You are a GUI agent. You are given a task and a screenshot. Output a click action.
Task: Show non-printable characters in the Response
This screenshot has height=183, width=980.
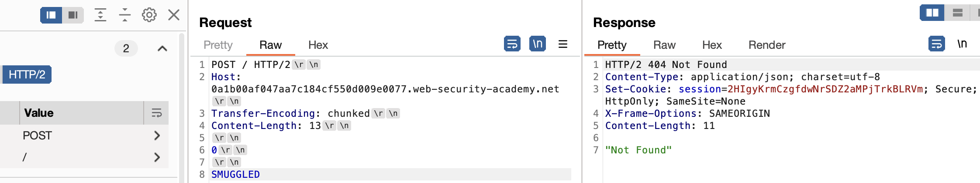962,44
